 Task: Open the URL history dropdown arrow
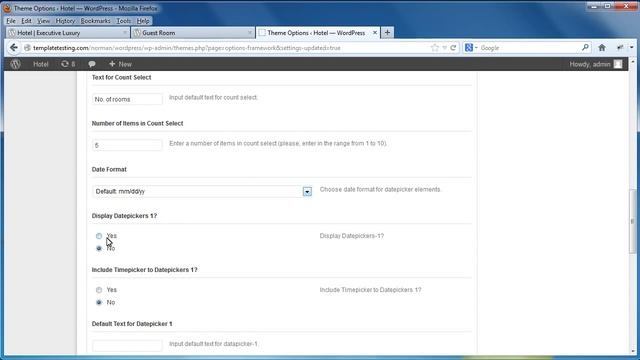[444, 48]
